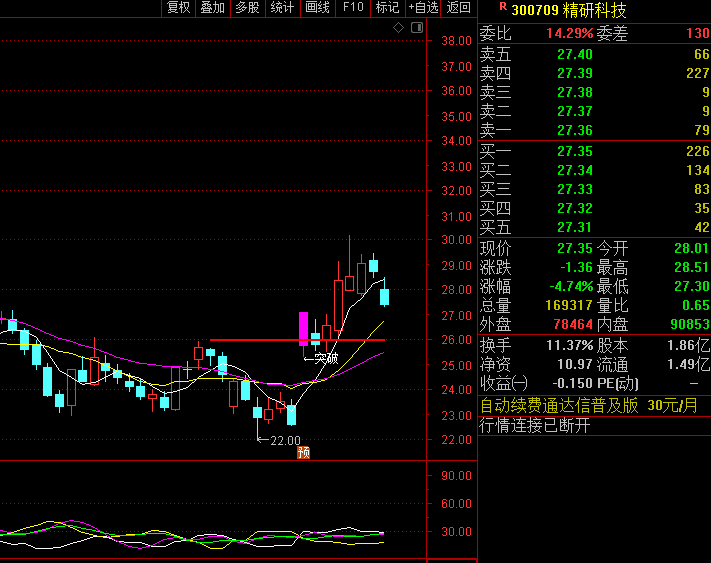
Task: Open F10 company info
Action: [353, 8]
